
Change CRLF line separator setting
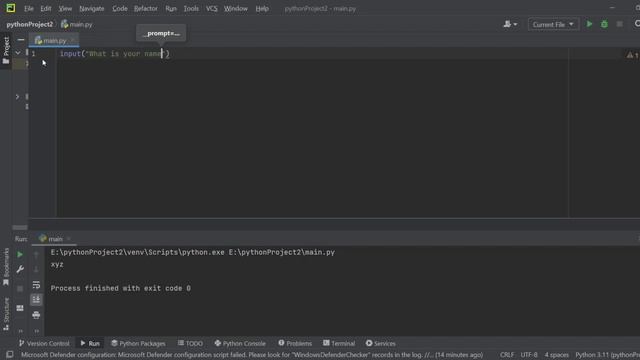(x=507, y=355)
